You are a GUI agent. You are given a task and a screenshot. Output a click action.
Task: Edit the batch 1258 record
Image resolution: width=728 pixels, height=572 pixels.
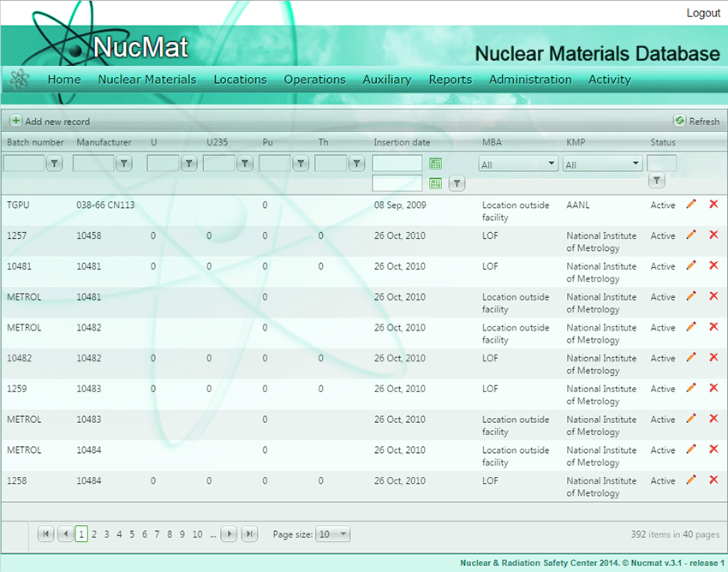[691, 480]
